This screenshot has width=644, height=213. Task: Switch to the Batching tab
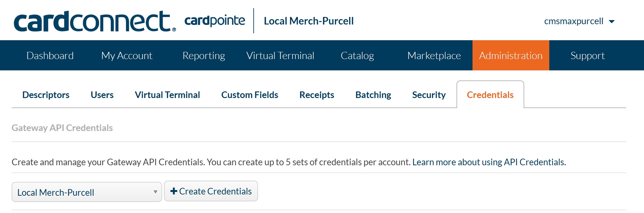tap(373, 95)
